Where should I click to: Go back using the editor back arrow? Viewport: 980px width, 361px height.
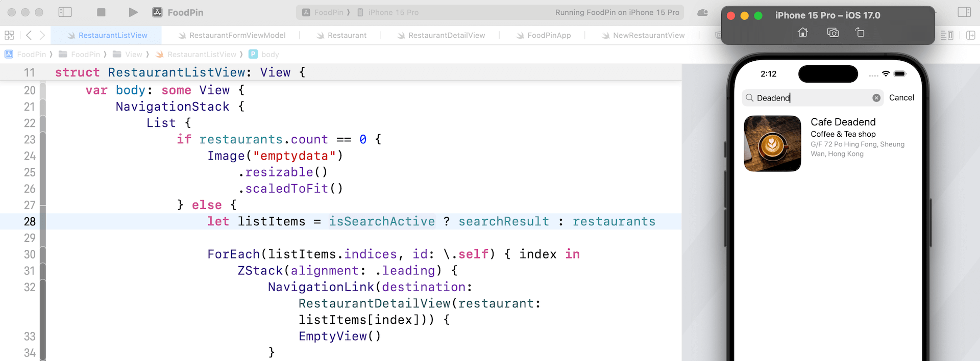click(29, 35)
